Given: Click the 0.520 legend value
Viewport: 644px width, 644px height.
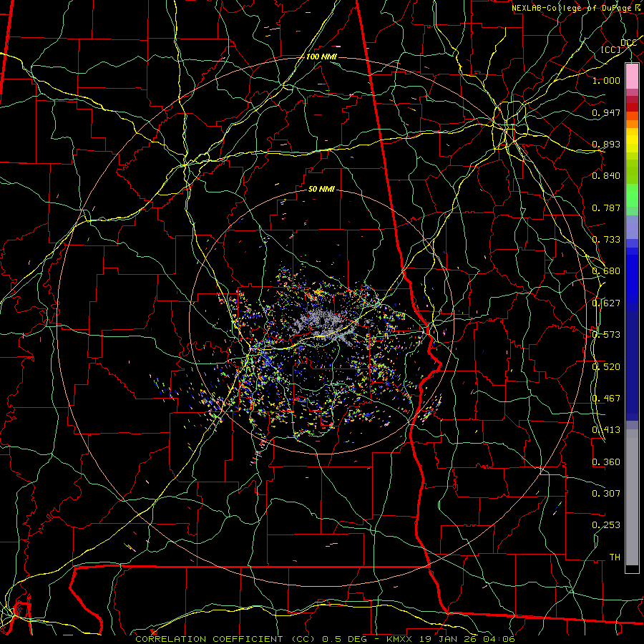Looking at the screenshot, I should coord(606,367).
